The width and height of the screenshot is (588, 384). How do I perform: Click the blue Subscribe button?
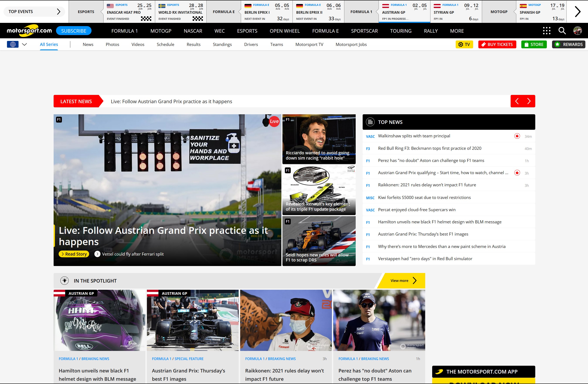pos(74,31)
